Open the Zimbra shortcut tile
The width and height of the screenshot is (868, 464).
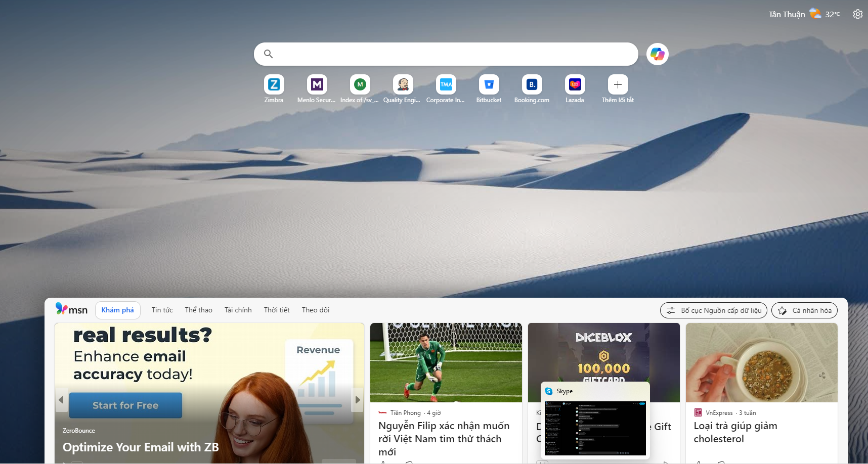[274, 85]
